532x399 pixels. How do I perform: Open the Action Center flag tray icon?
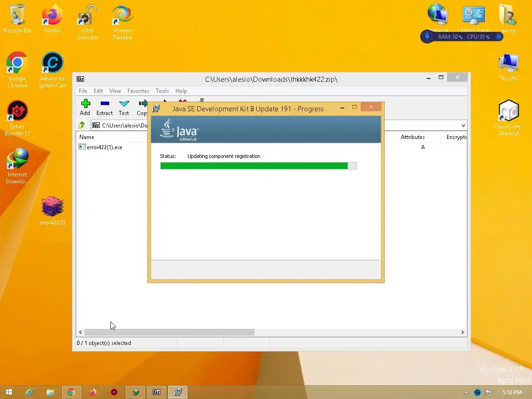tap(489, 393)
